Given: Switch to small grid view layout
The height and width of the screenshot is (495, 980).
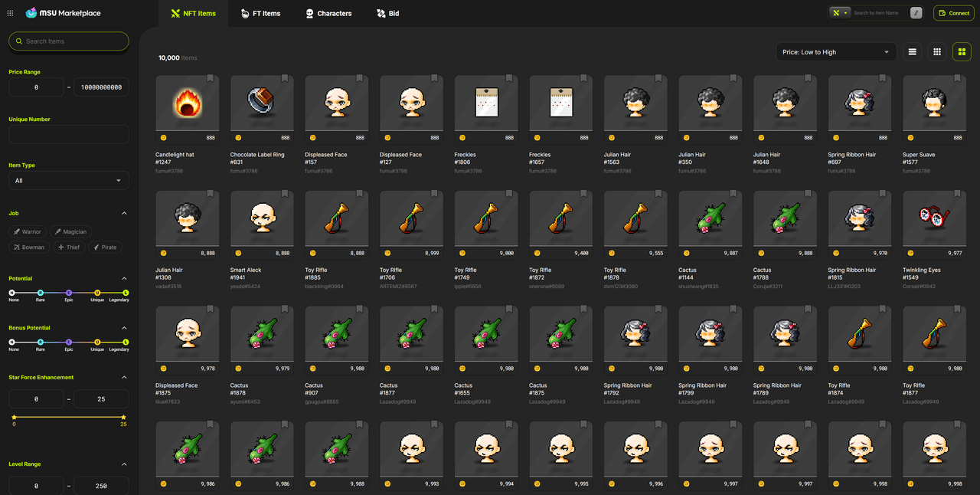Looking at the screenshot, I should click(936, 52).
